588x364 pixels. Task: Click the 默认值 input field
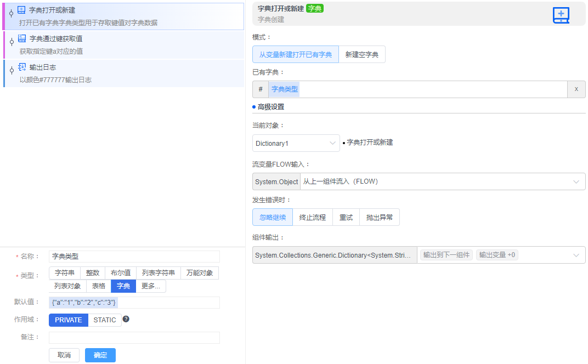click(x=134, y=303)
